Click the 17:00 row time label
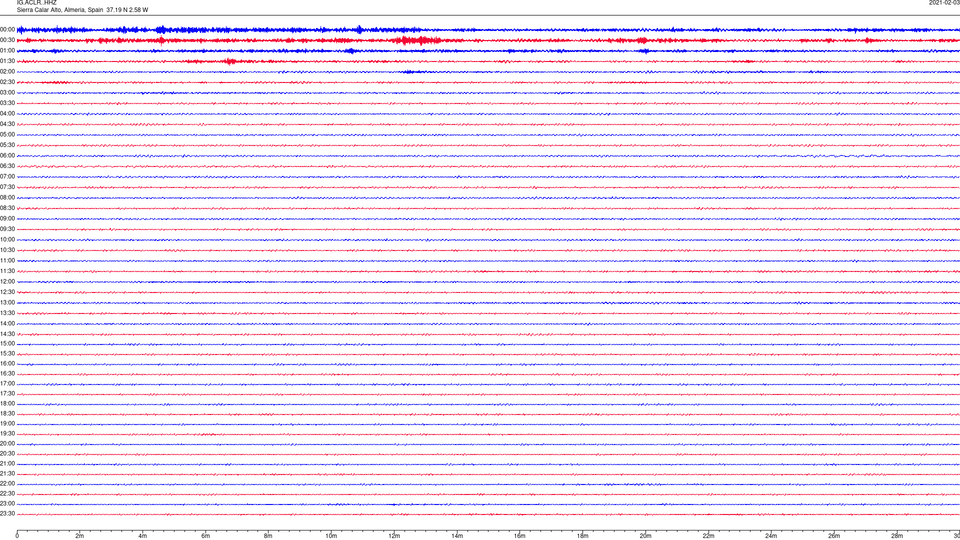The height and width of the screenshot is (540, 960). pos(7,384)
